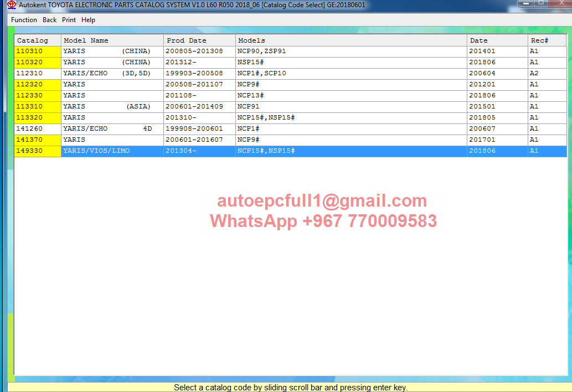This screenshot has width=572, height=392.
Task: Click prod date 200601-201607
Action: (x=199, y=140)
